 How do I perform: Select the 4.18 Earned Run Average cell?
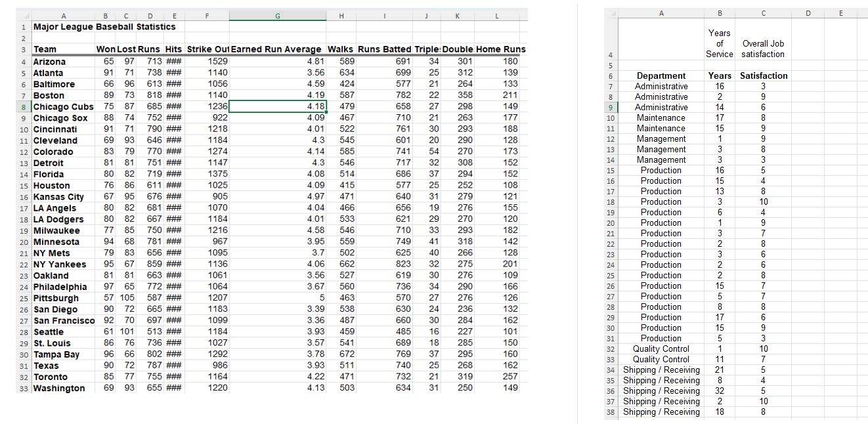(x=277, y=106)
